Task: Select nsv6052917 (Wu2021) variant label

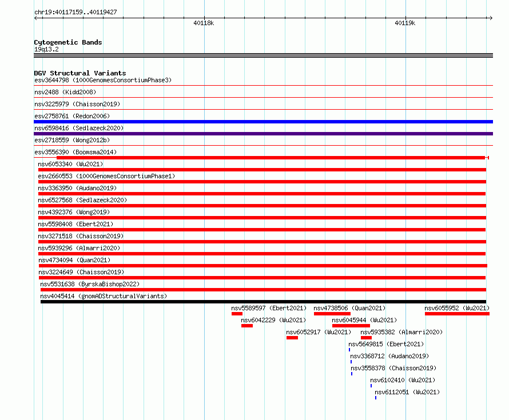Action: tap(319, 332)
